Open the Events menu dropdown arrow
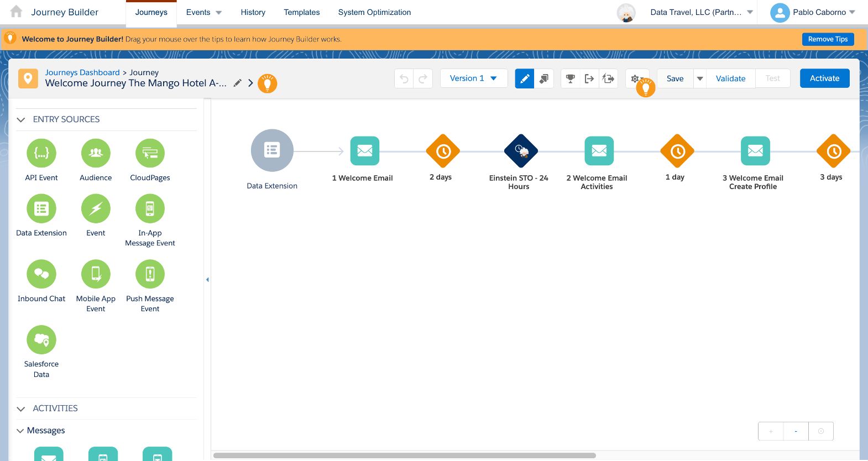Viewport: 868px width, 461px height. [x=218, y=13]
